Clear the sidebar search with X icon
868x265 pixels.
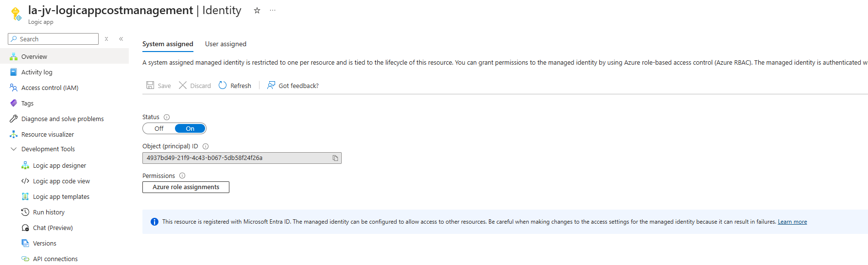[106, 39]
